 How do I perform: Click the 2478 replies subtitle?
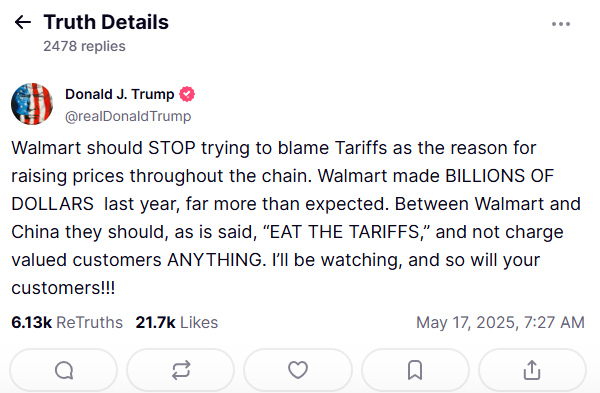point(84,46)
